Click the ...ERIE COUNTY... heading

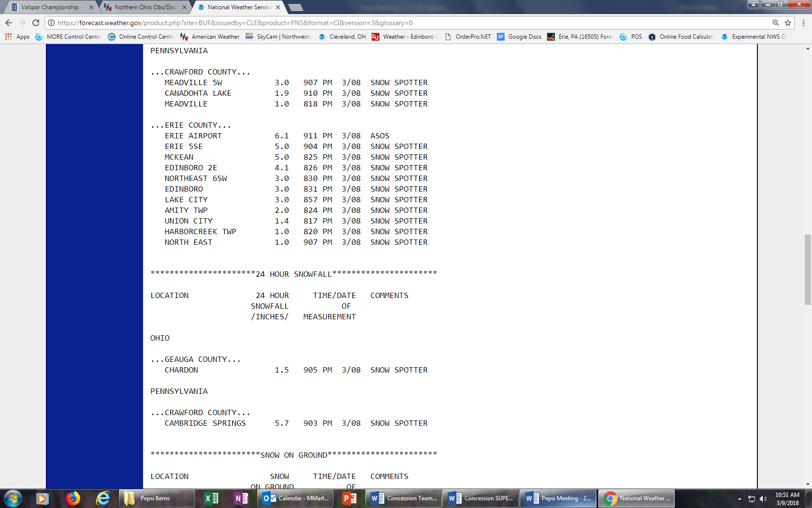191,125
